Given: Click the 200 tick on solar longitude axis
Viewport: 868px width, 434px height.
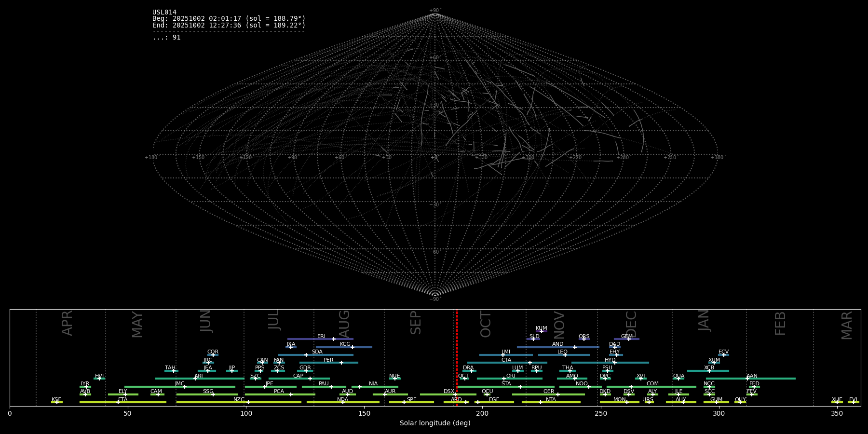Looking at the screenshot, I should coord(482,413).
